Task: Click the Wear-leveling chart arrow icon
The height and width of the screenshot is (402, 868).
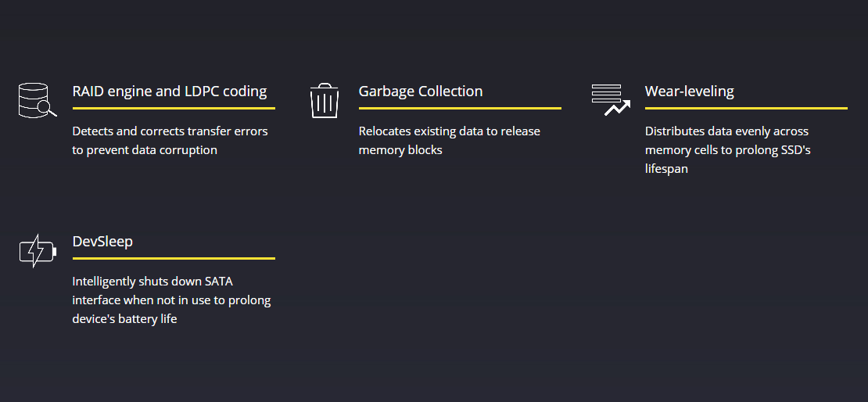Action: 611,100
